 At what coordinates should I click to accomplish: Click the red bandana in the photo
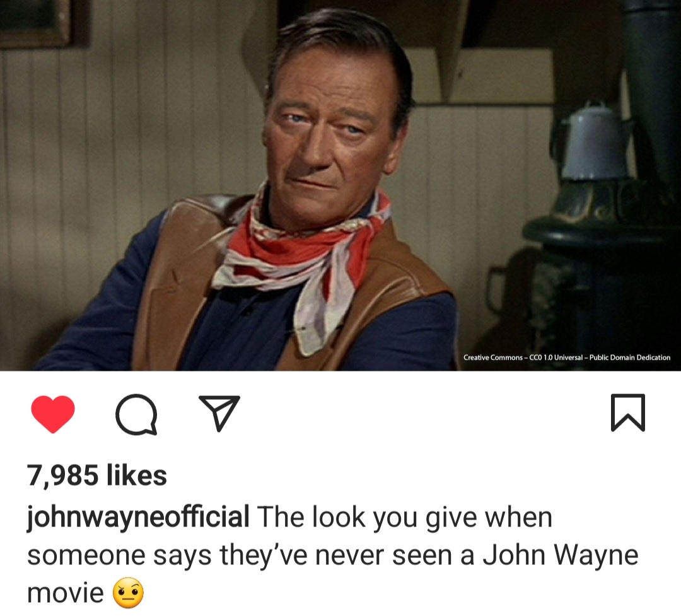(x=300, y=252)
